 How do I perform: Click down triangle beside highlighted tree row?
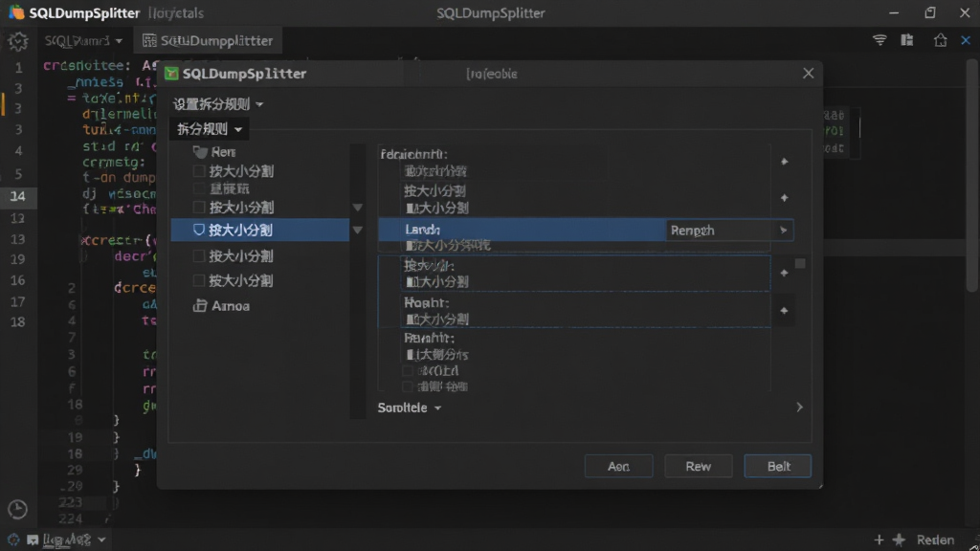point(358,230)
